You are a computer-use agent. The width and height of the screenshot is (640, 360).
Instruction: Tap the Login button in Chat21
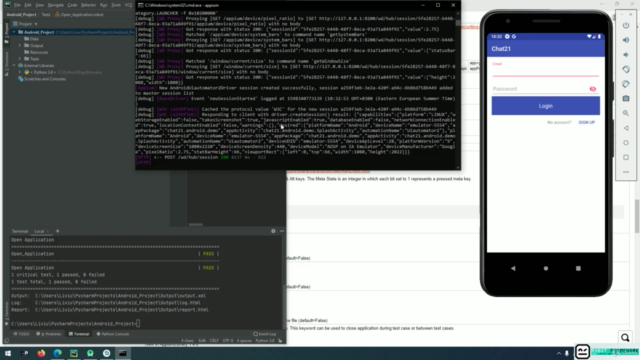tap(546, 106)
